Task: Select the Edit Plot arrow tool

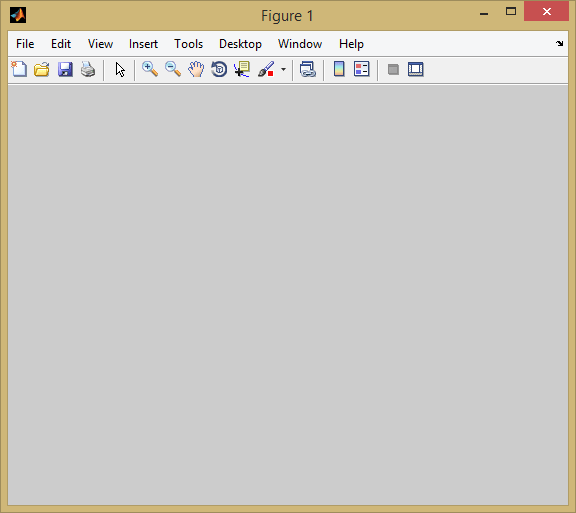Action: tap(120, 69)
